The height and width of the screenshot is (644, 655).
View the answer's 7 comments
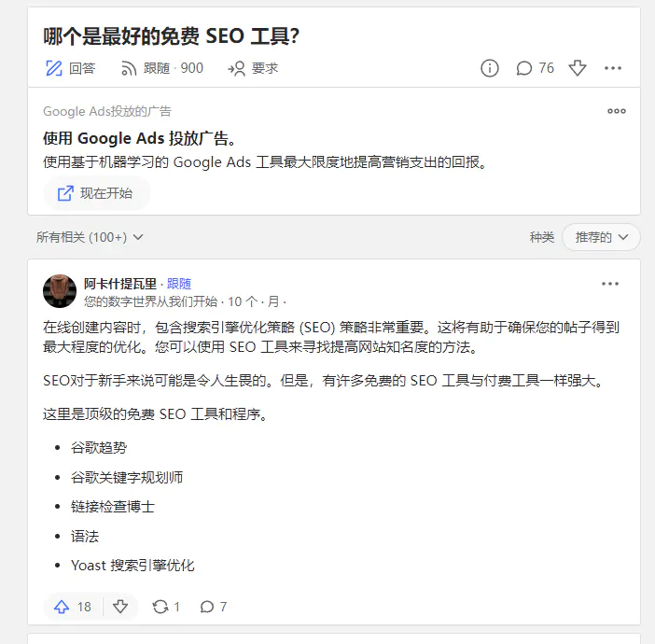[207, 607]
